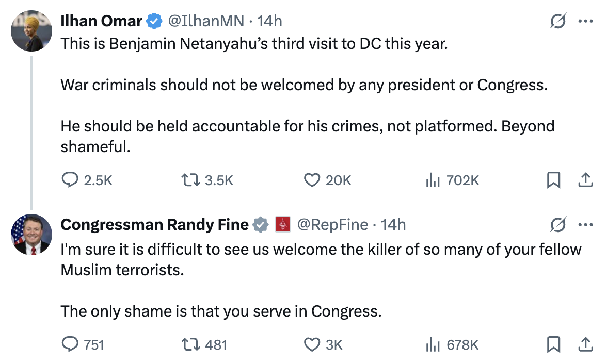Click Ilhan Omar's verified badge
Viewport: 607px width, 364px height.
point(153,21)
